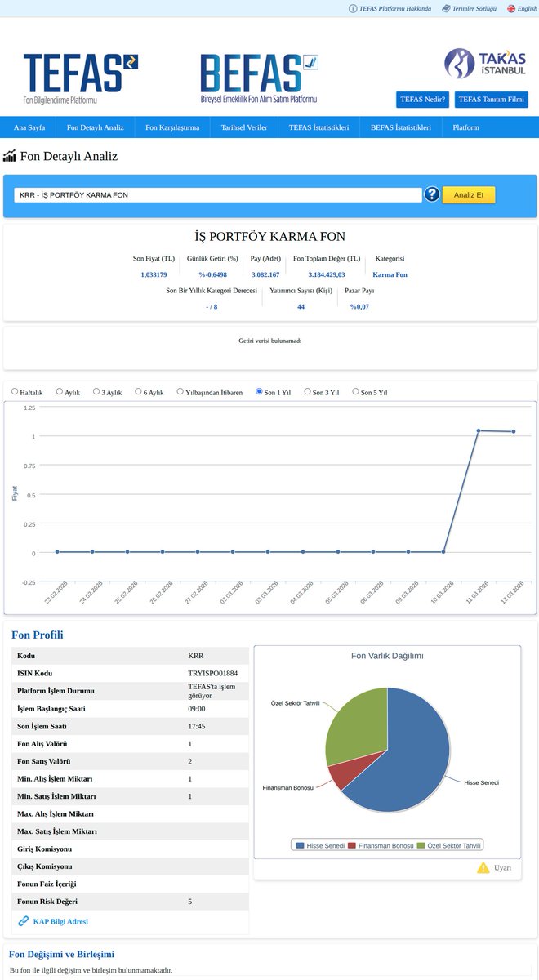Click the Uyarı warning label

pyautogui.click(x=502, y=867)
